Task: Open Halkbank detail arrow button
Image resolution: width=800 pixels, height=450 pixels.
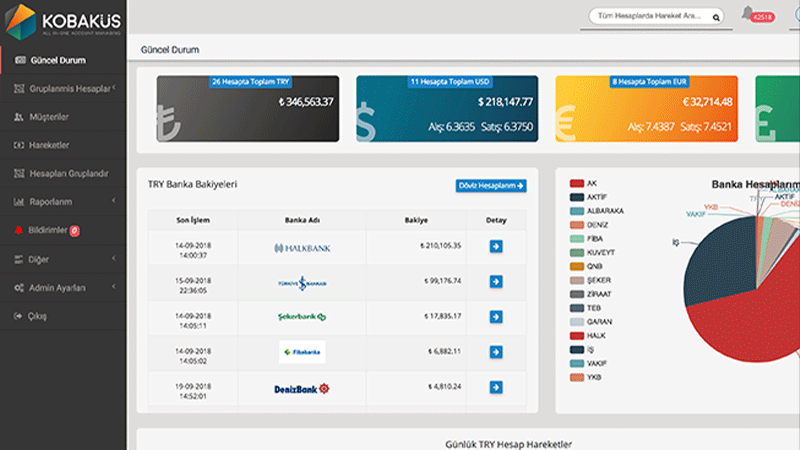Action: 496,246
